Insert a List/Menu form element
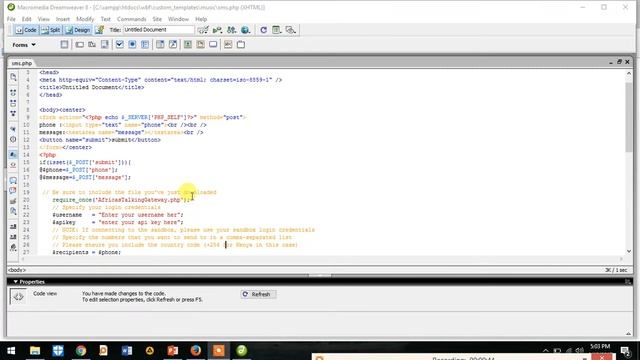Viewport: 640px width, 360px height. click(160, 44)
